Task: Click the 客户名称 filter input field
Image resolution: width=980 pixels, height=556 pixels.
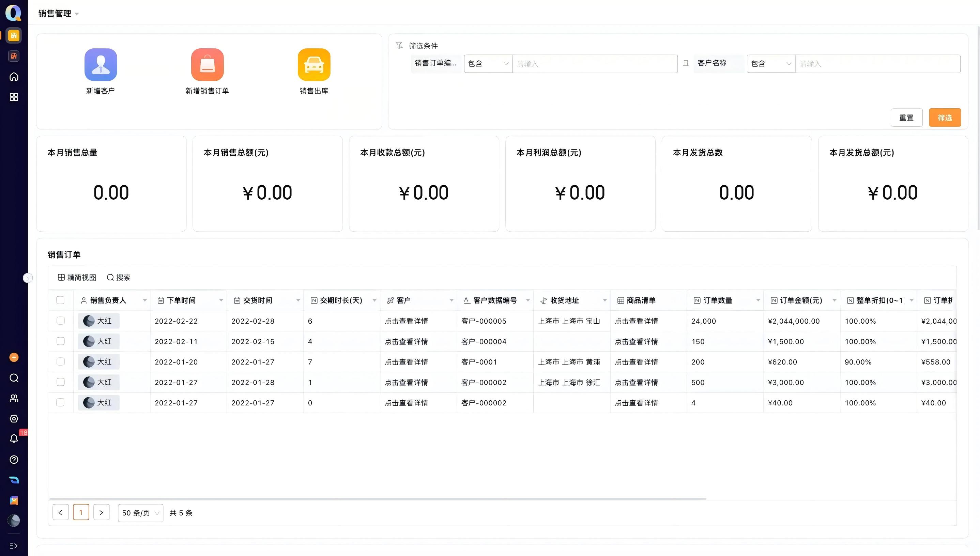Action: 878,64
